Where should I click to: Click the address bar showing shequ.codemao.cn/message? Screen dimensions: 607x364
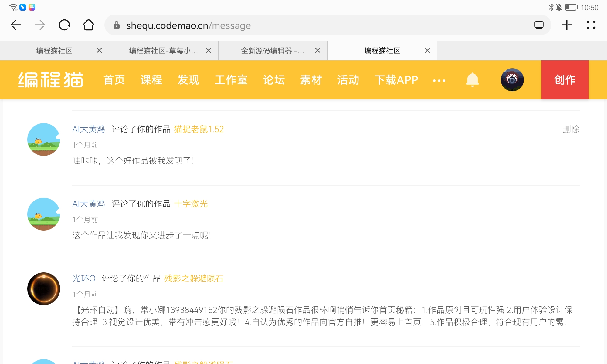[x=328, y=25]
